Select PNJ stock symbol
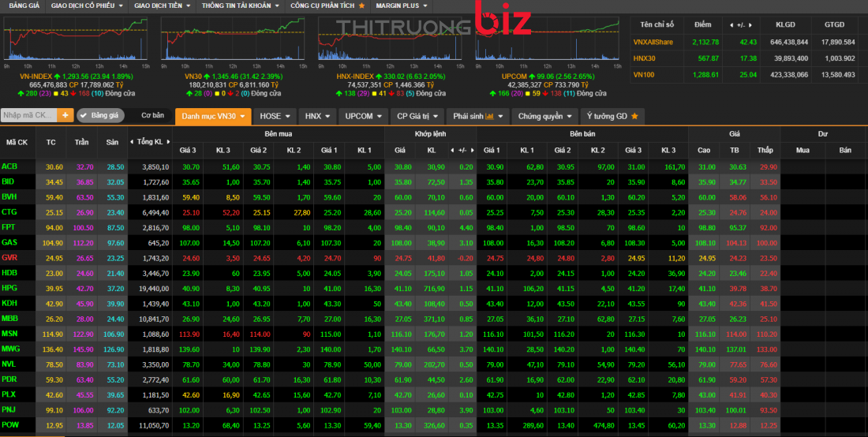Screen dimensions: 868x437 (x=9, y=410)
